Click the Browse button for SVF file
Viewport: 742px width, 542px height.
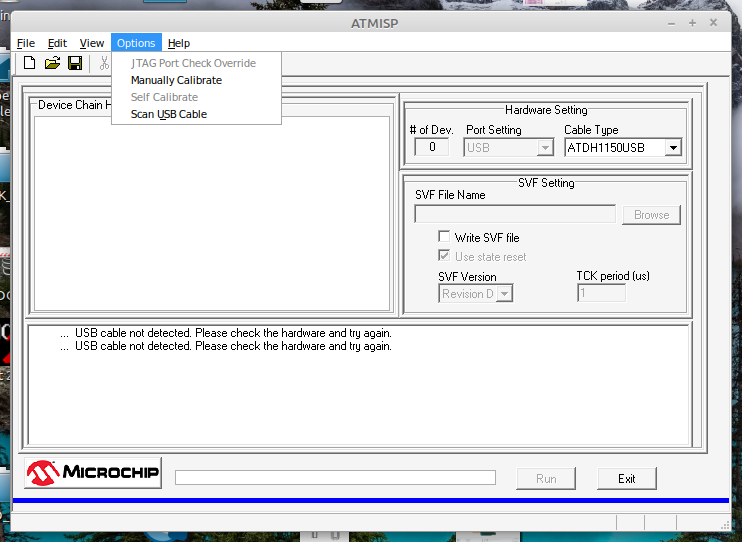point(651,215)
